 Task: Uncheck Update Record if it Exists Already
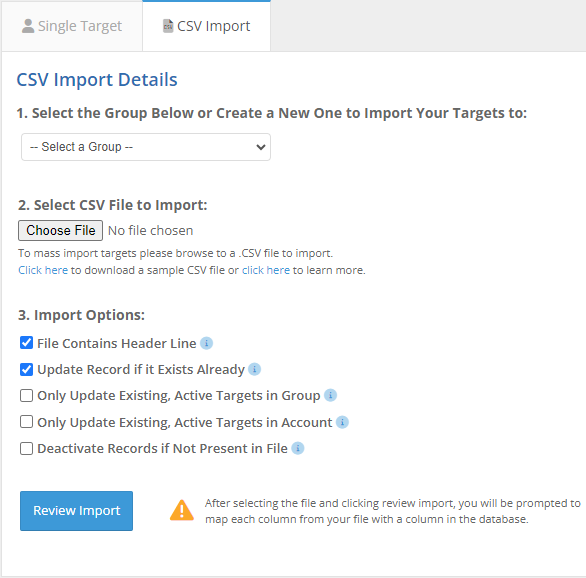[26, 370]
